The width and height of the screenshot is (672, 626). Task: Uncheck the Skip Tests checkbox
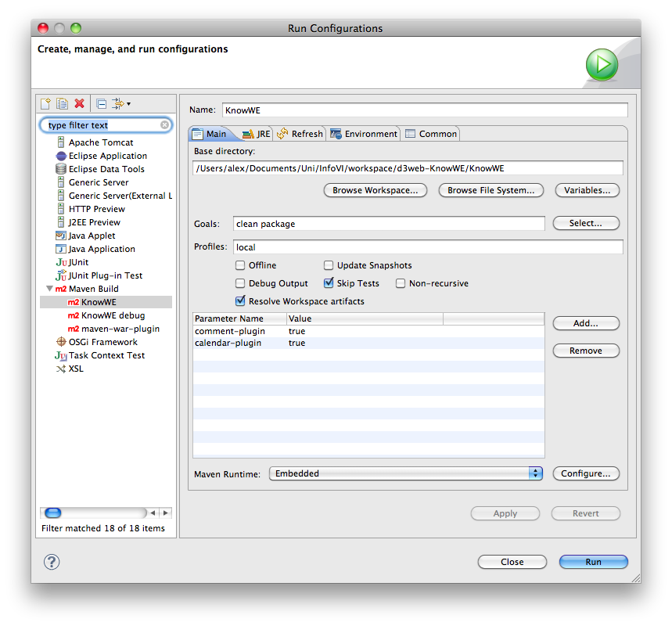[x=329, y=283]
